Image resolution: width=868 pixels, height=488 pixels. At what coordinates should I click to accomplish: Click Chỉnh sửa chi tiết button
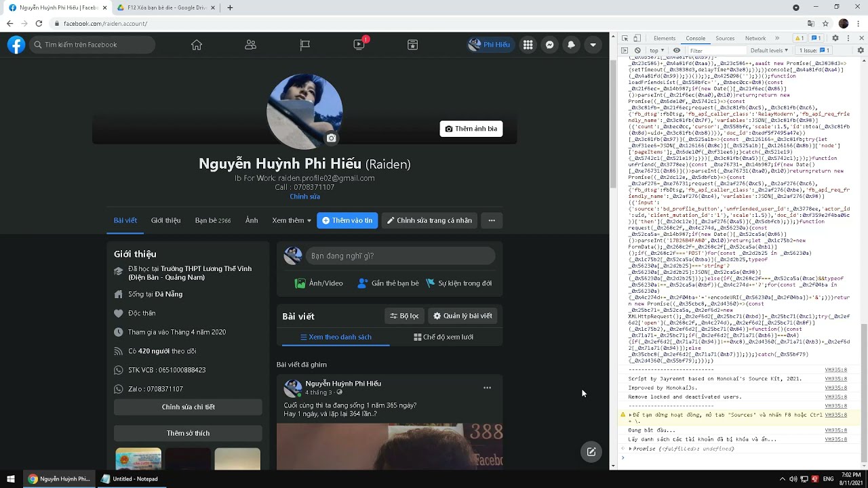pos(188,407)
